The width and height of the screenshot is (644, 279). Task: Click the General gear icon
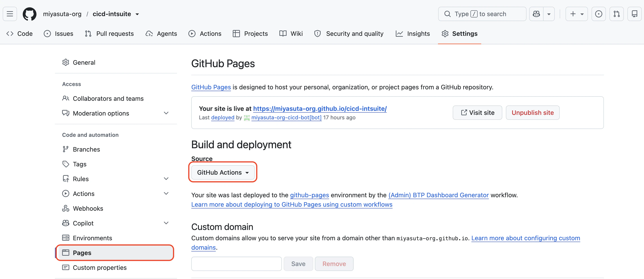pyautogui.click(x=66, y=62)
